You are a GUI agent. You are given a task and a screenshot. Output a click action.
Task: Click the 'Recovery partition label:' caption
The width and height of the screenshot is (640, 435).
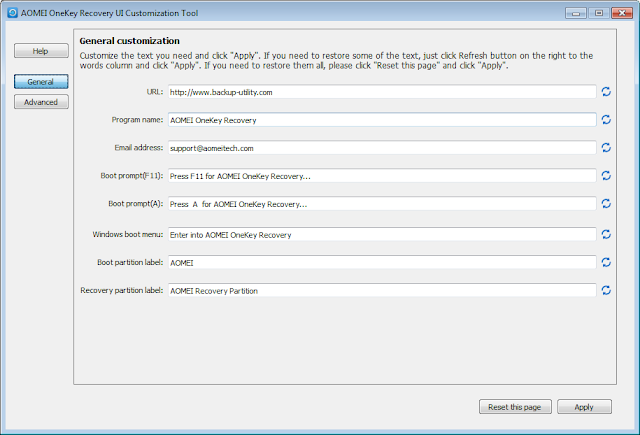pos(122,290)
